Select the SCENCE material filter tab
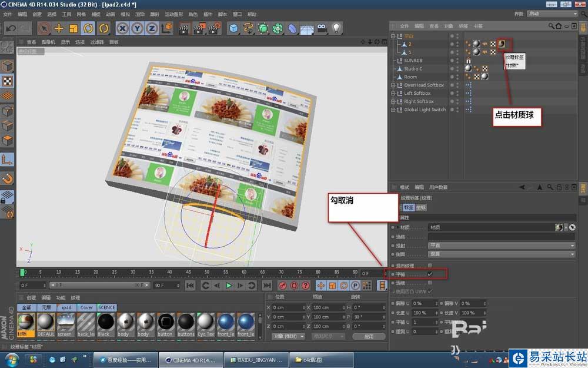Image resolution: width=588 pixels, height=368 pixels. coord(107,307)
